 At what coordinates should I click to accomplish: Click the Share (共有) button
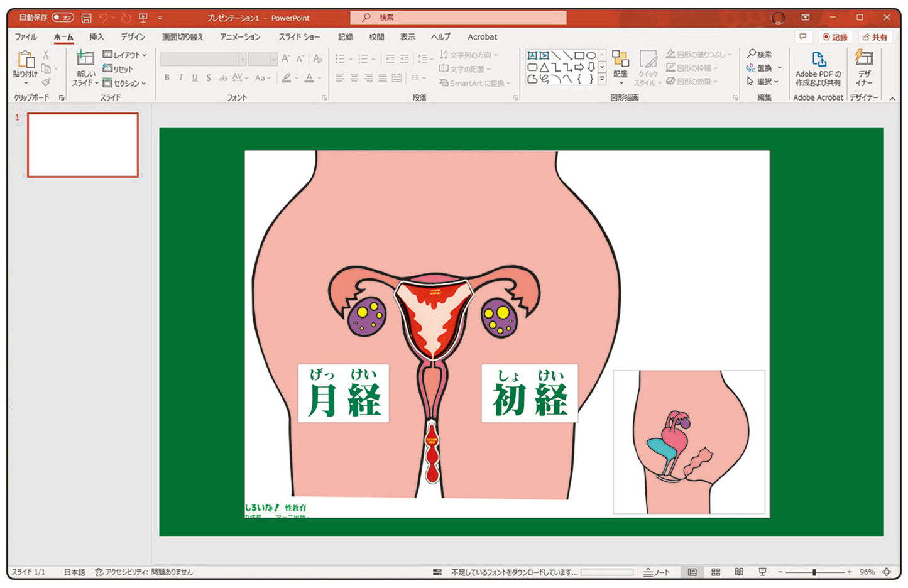pyautogui.click(x=875, y=37)
